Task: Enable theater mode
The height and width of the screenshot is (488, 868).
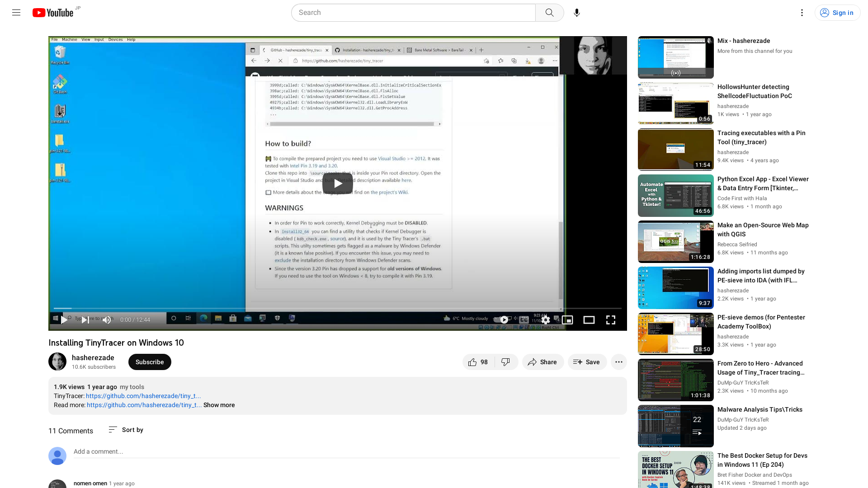Action: pos(589,320)
